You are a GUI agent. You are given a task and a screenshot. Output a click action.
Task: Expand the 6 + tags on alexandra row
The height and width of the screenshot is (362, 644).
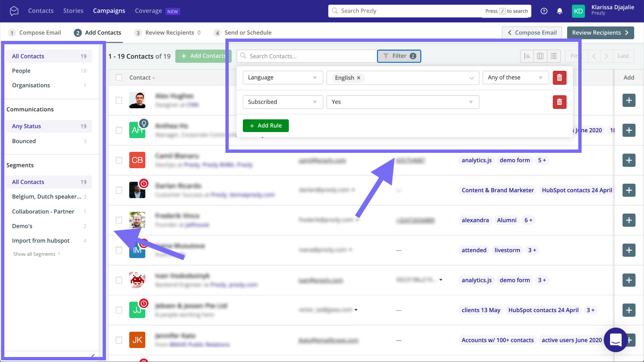coord(528,220)
